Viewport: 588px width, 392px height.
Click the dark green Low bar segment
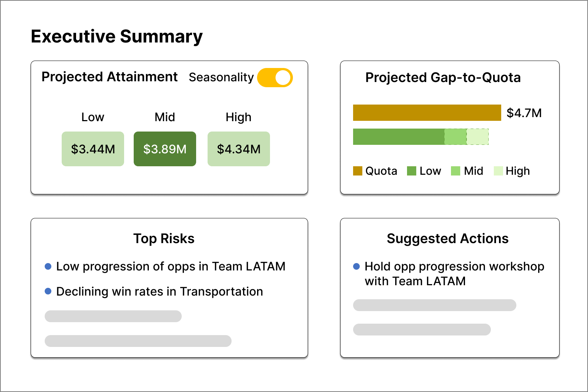point(398,137)
